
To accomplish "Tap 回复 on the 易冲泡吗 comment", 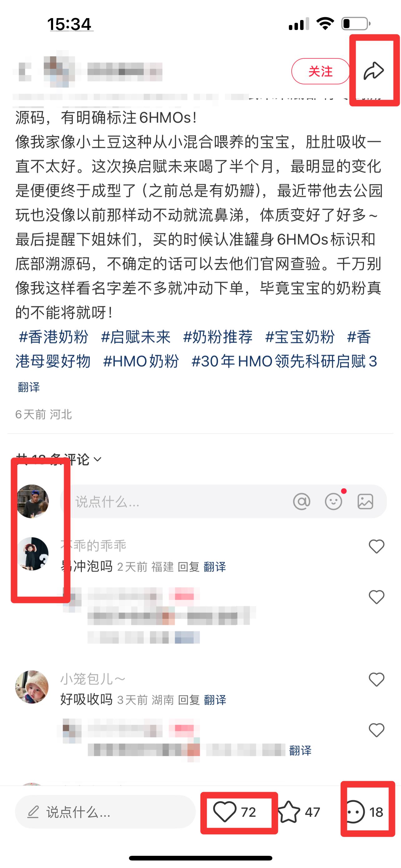I will click(x=188, y=567).
